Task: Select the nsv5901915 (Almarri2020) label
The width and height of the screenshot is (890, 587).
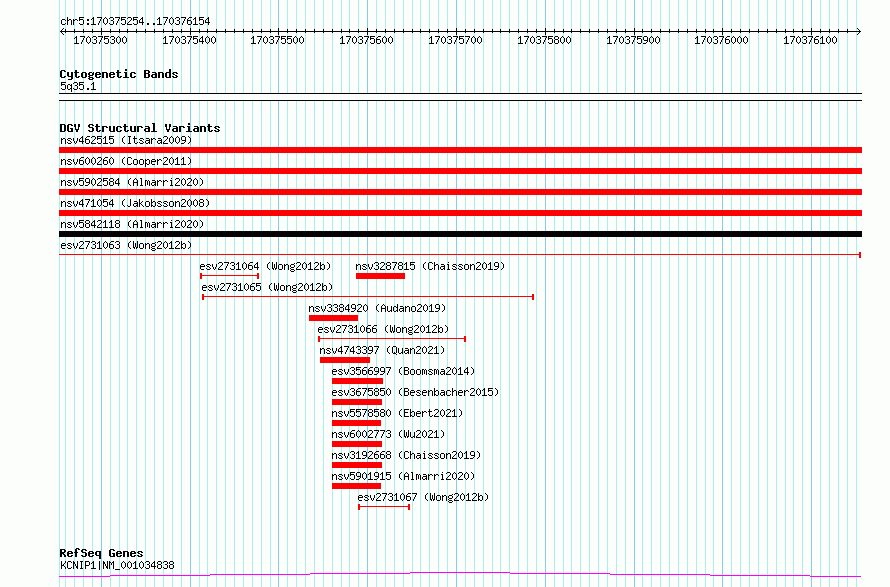Action: (404, 476)
